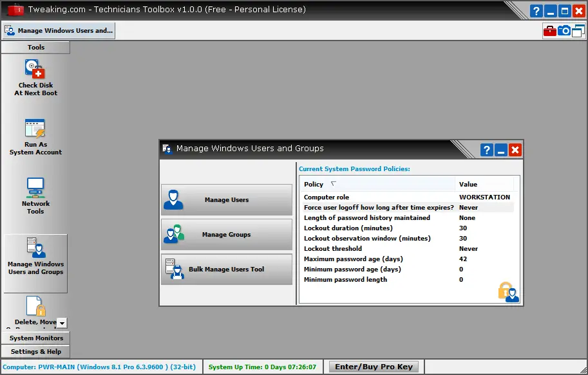Click Current System Password Policies heading
Image resolution: width=588 pixels, height=375 pixels.
pos(354,169)
